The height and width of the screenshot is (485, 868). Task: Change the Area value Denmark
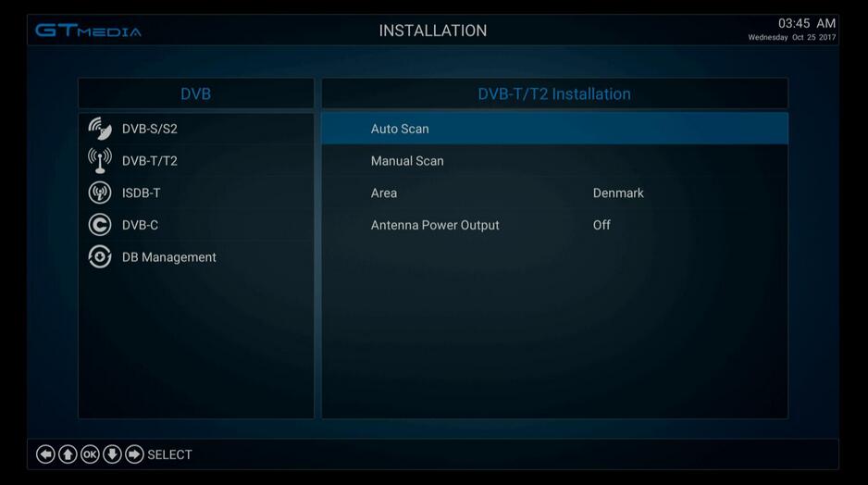(618, 193)
